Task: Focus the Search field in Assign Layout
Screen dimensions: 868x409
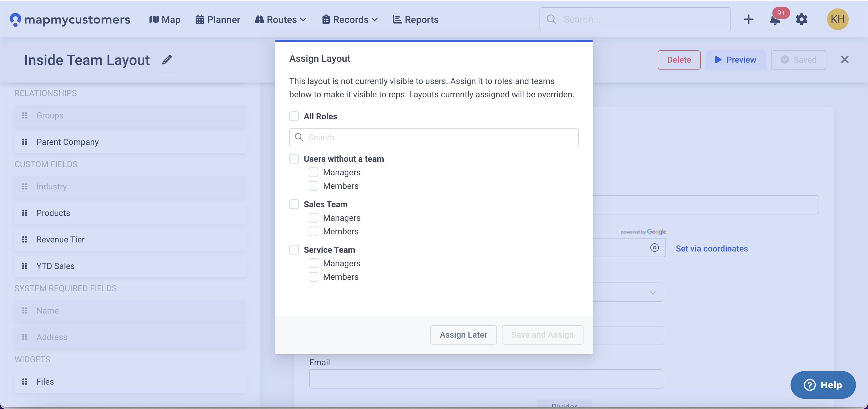Action: (x=434, y=137)
